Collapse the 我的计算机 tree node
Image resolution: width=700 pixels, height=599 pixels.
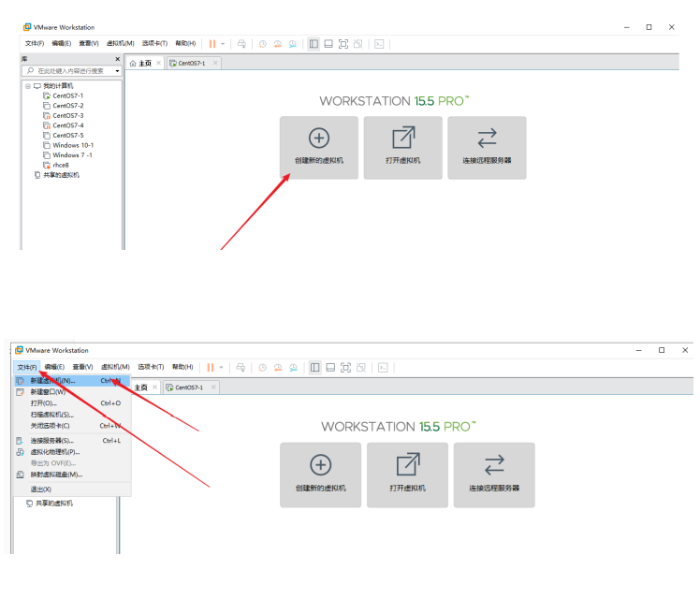28,86
